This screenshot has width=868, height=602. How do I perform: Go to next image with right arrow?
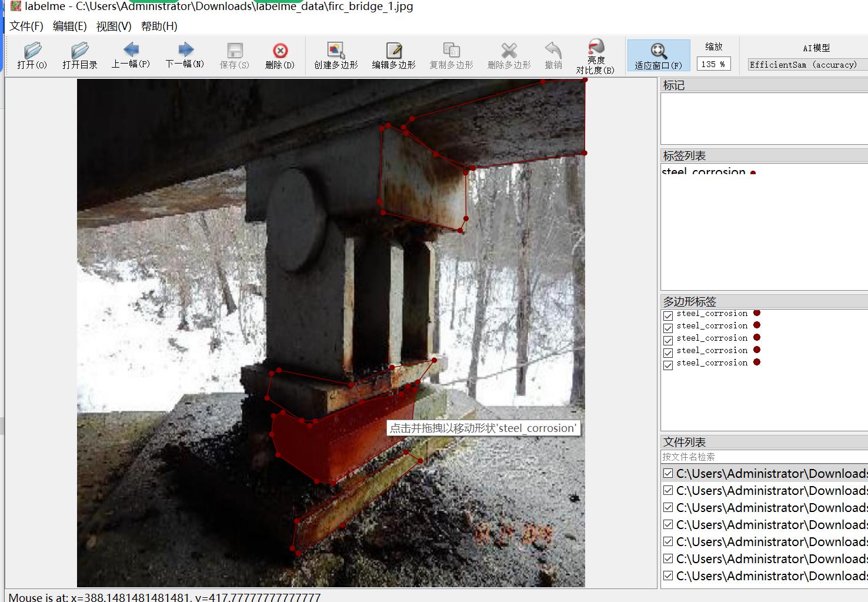click(x=185, y=55)
